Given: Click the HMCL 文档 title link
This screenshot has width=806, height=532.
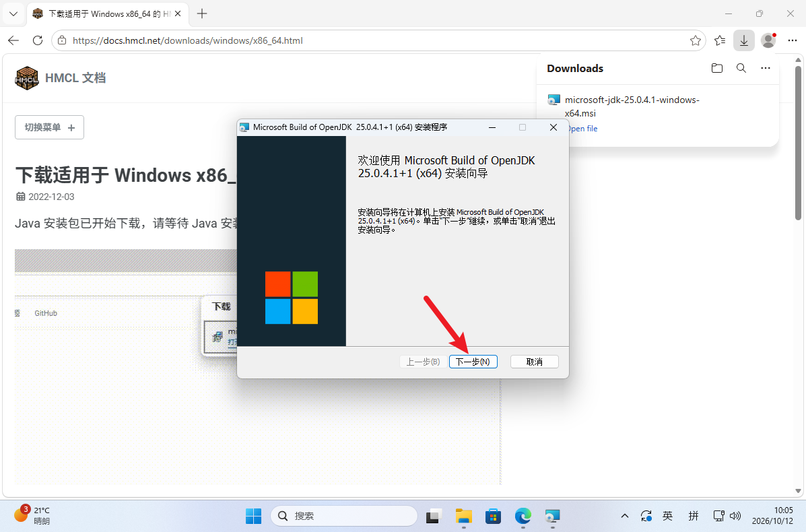Looking at the screenshot, I should [75, 78].
